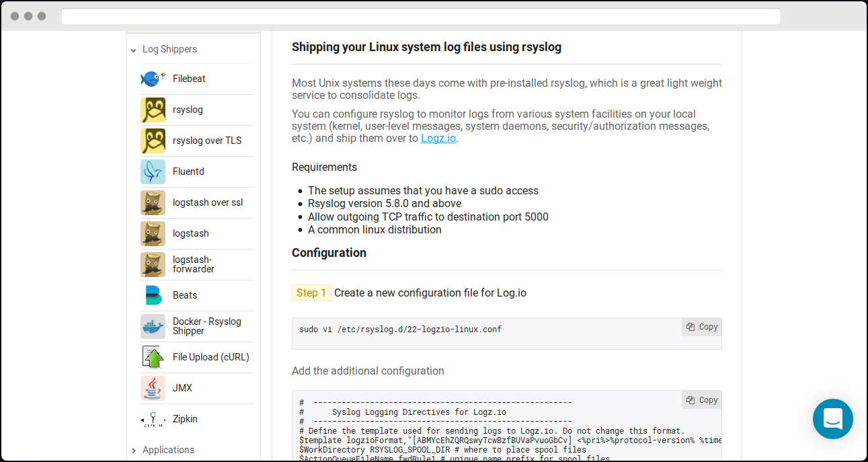Open the Zipkin menu entry

click(x=185, y=419)
